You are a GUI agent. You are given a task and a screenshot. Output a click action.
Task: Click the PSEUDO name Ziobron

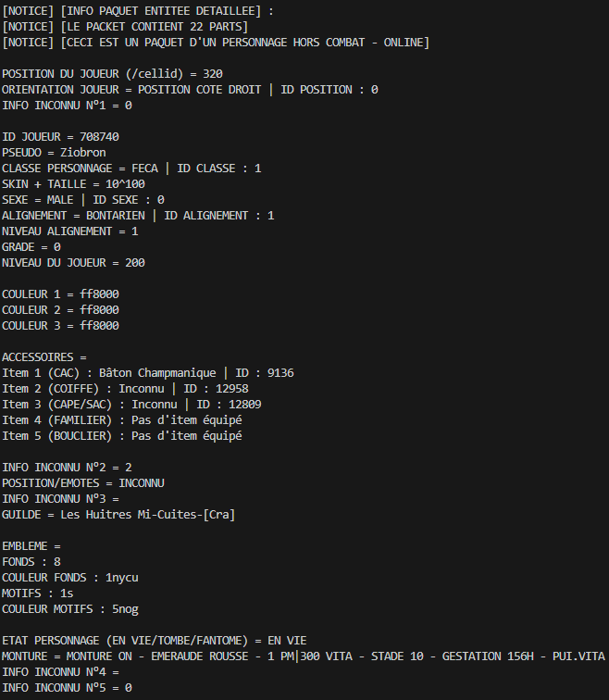(x=83, y=152)
